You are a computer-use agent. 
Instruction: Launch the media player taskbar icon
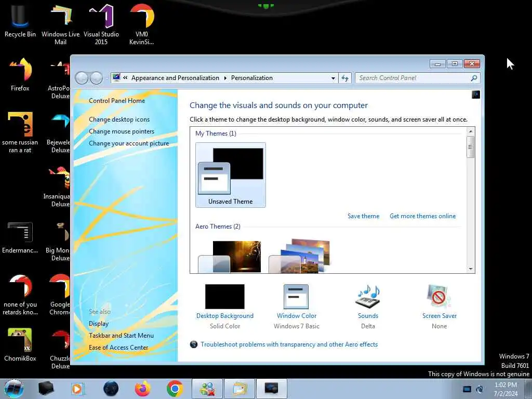(x=78, y=389)
